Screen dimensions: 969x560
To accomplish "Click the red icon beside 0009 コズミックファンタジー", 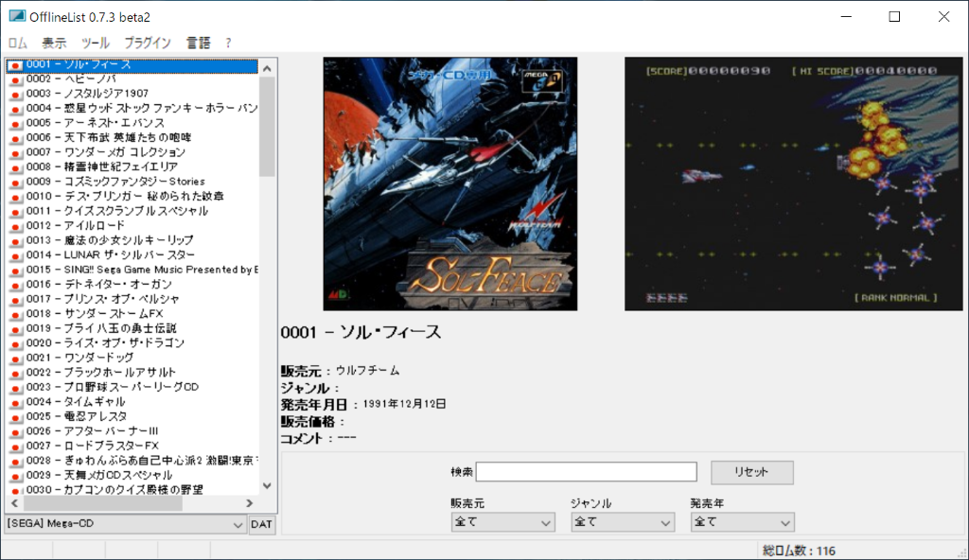I will click(x=15, y=183).
